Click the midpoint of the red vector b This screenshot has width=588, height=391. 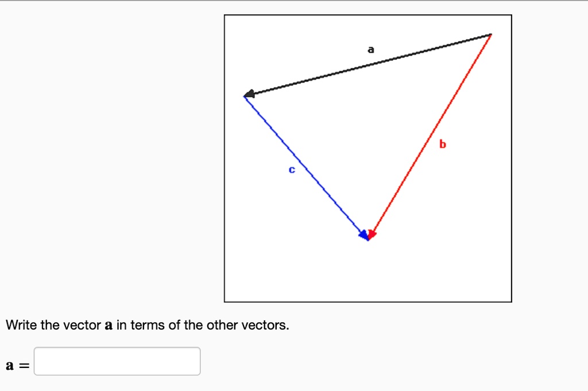pyautogui.click(x=431, y=134)
